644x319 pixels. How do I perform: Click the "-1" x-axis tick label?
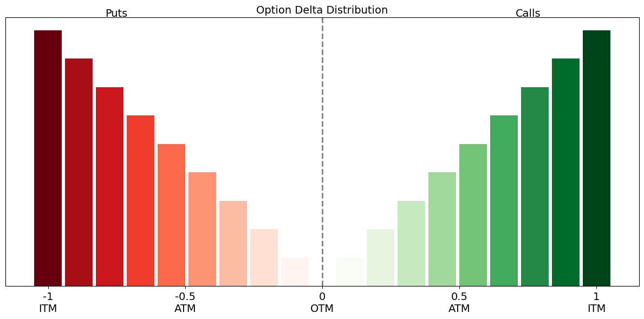48,296
